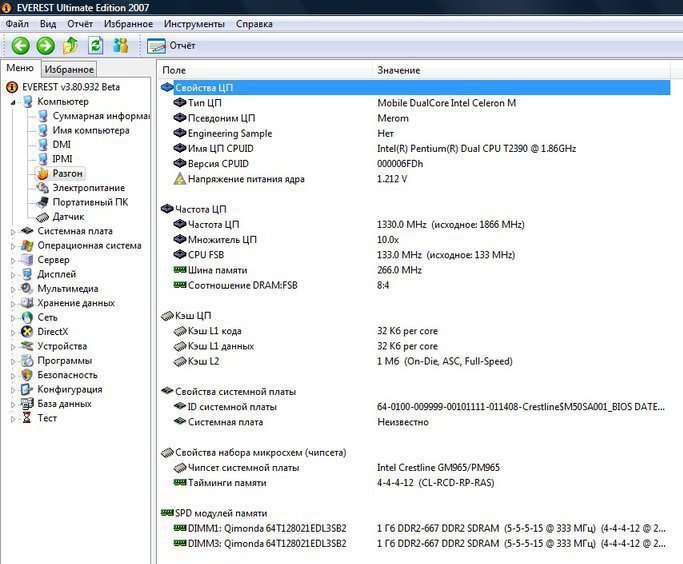Screen dimensions: 683x564
Task: Select the Множитель ЦП row
Action: pos(415,240)
